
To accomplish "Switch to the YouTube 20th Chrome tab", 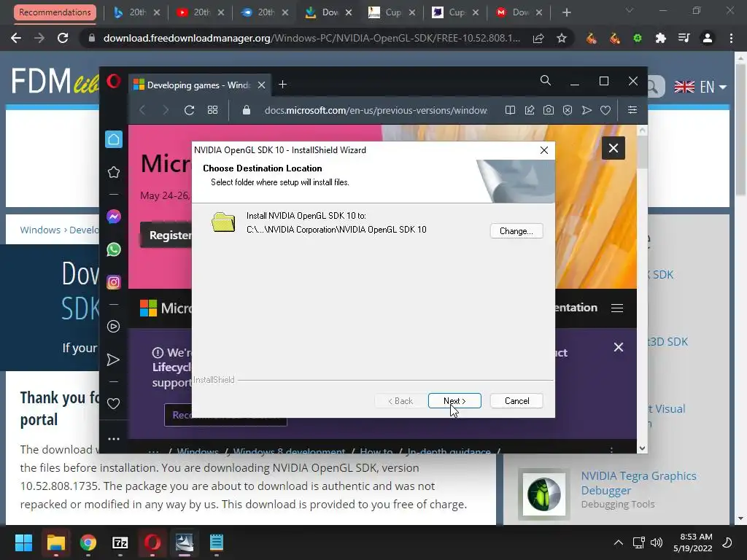I will [x=201, y=12].
